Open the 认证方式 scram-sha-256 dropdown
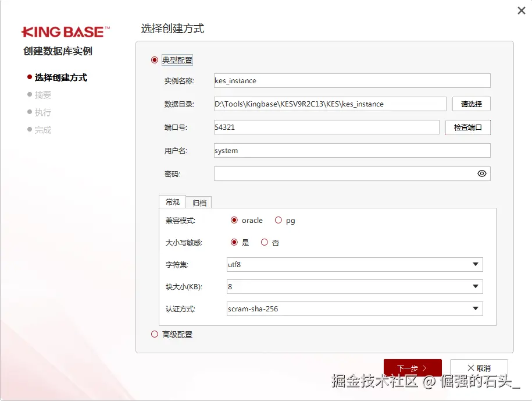 point(355,308)
